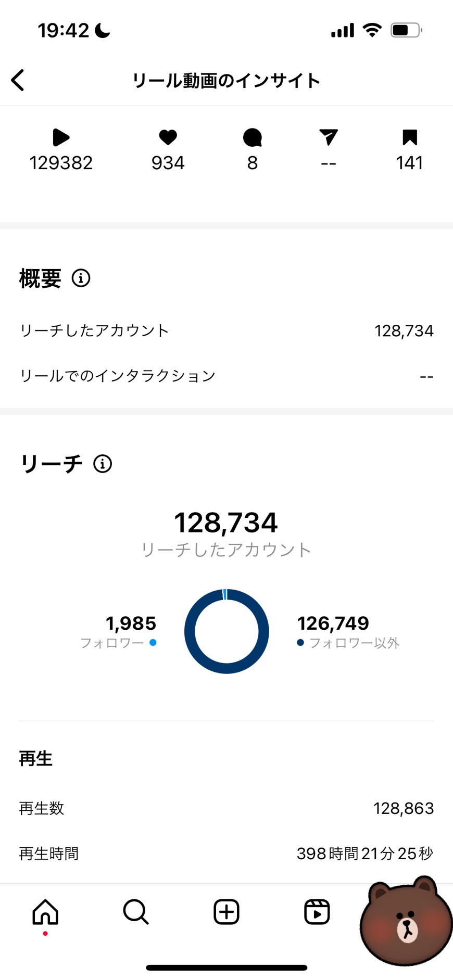This screenshot has width=453, height=980.
Task: Tap the battery indicator in status bar
Action: point(406,30)
